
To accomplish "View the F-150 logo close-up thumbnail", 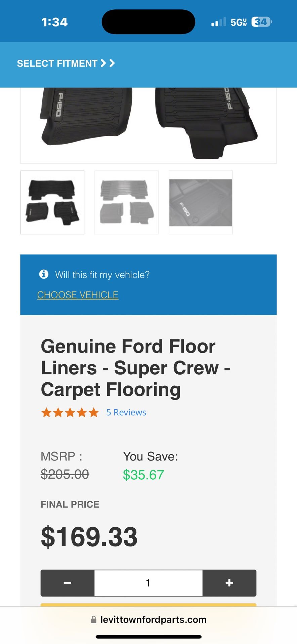I will 201,202.
